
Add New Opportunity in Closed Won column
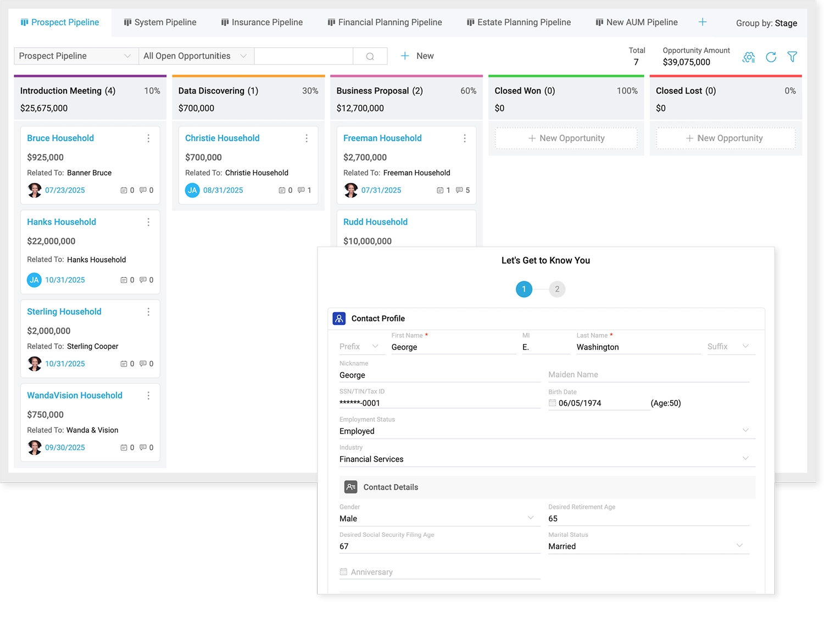tap(566, 138)
